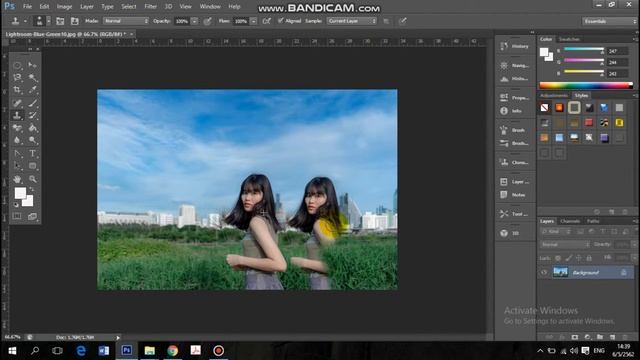Select the Eyedropper tool

coord(33,89)
